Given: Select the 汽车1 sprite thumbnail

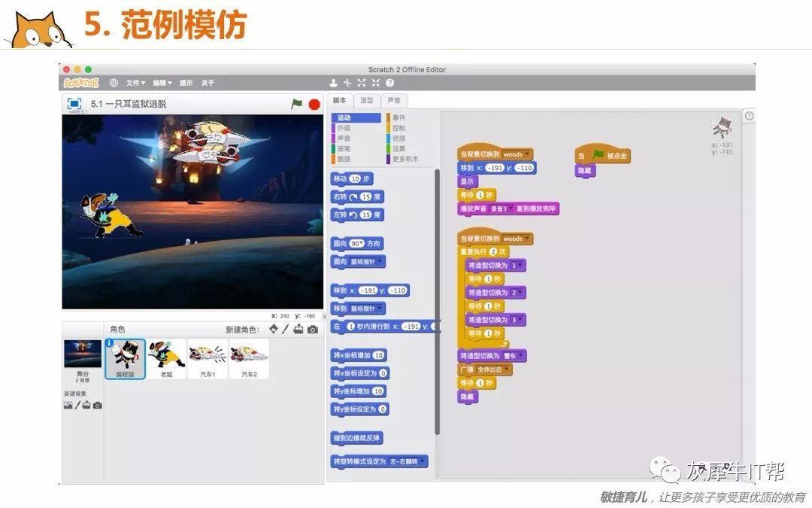Looking at the screenshot, I should pos(208,359).
